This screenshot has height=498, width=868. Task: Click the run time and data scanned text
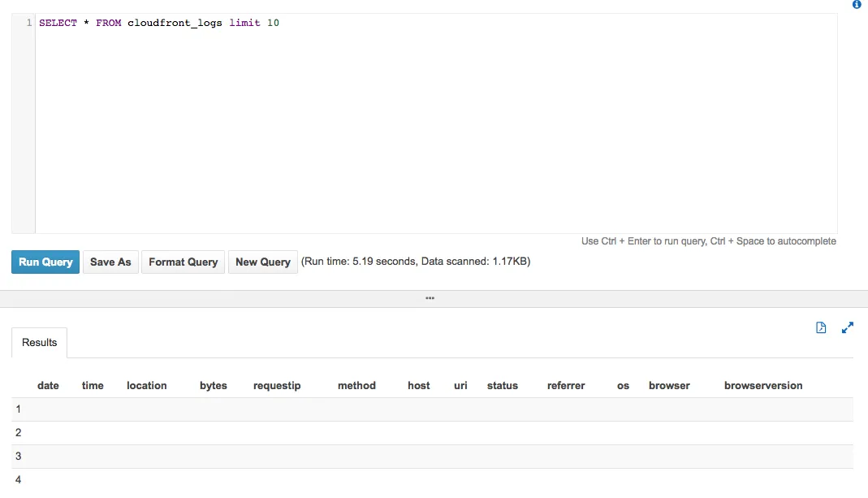pyautogui.click(x=416, y=262)
